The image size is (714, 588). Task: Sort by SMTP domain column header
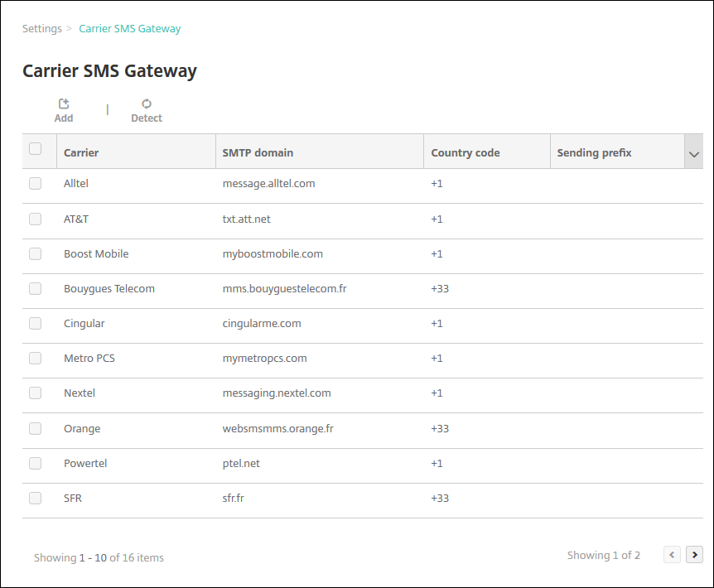tap(258, 152)
